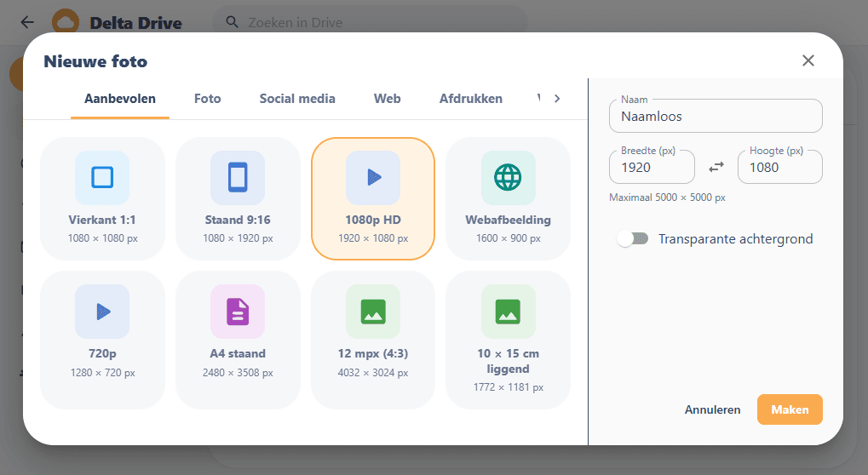Viewport: 868px width, 475px height.
Task: Go back with the arrow in Delta Drive
Action: [27, 22]
